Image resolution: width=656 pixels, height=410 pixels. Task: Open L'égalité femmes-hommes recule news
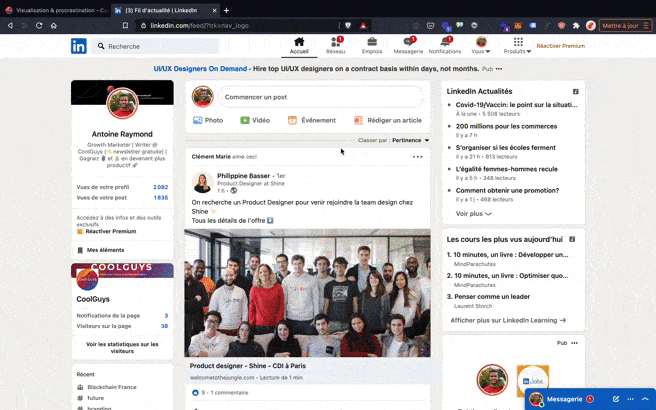(507, 169)
